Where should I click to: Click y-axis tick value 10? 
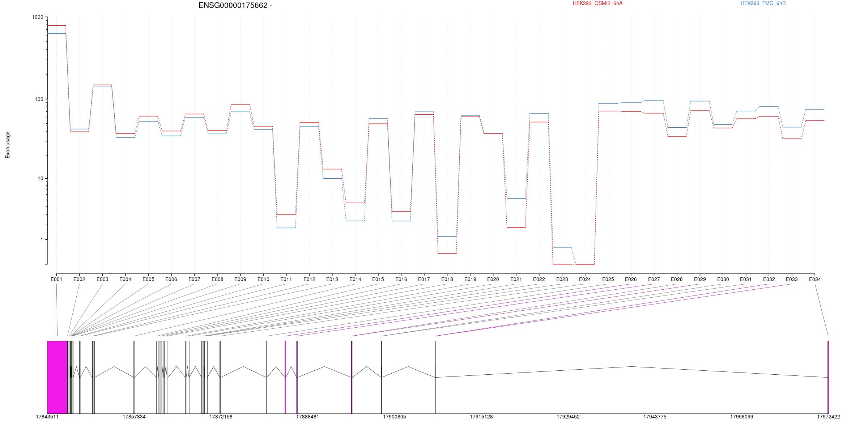[40, 178]
